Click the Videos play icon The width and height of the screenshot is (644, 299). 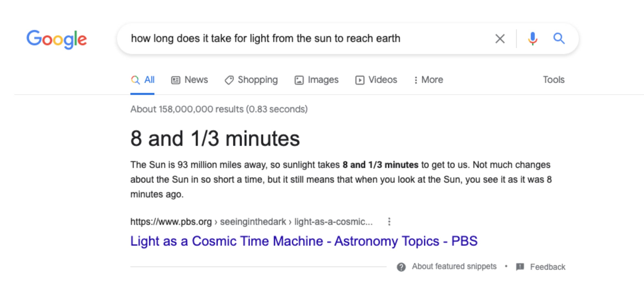pyautogui.click(x=360, y=80)
